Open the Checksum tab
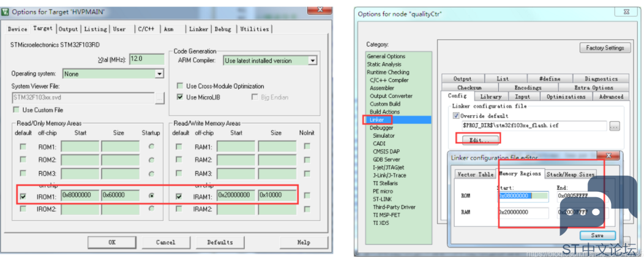Image resolution: width=644 pixels, height=264 pixels. pyautogui.click(x=470, y=88)
